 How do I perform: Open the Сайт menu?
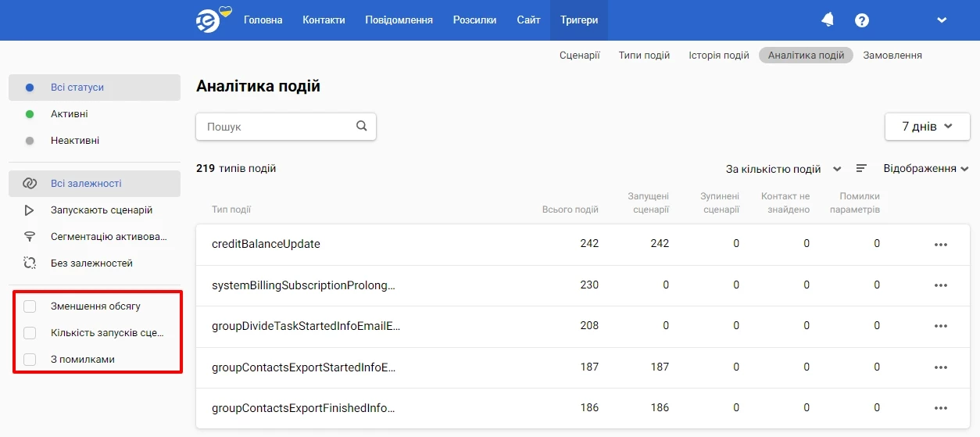point(528,20)
